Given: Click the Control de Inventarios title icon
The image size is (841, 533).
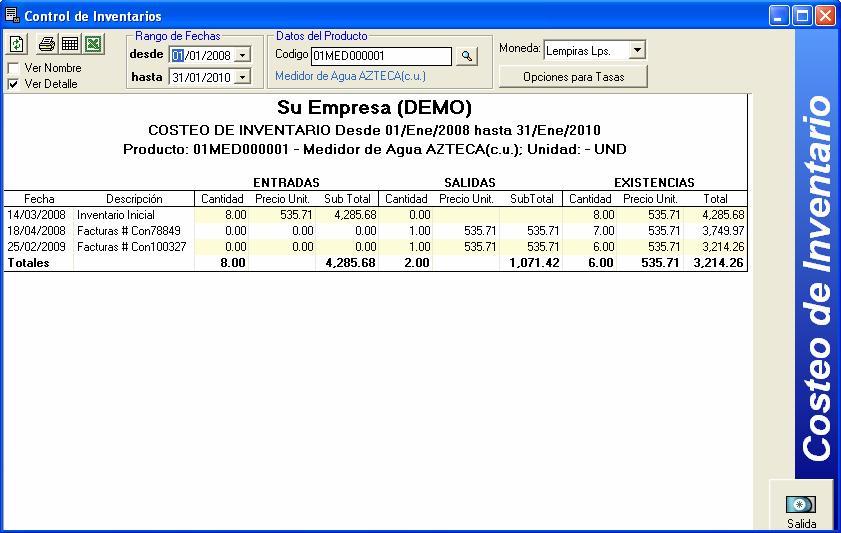Looking at the screenshot, I should click(x=12, y=15).
